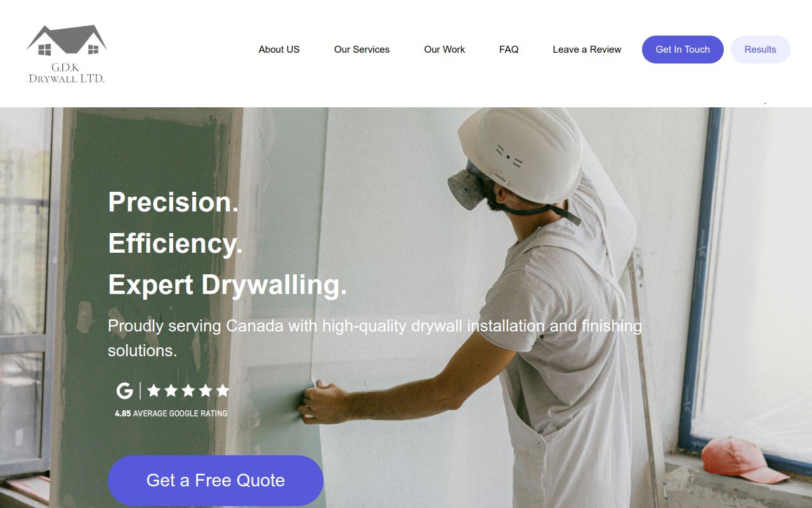Go to Our Services in navigation
This screenshot has width=812, height=508.
pos(362,50)
